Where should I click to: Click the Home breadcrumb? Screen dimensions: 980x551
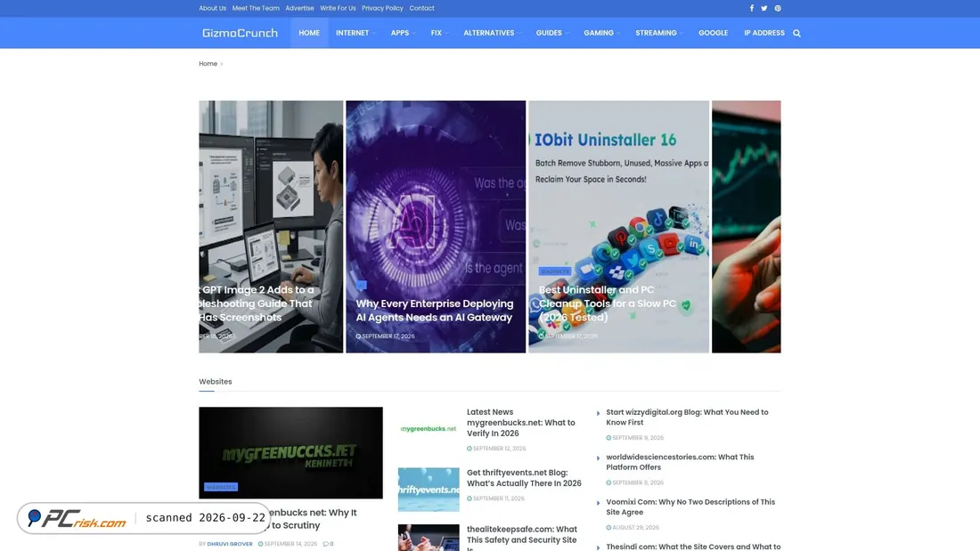point(208,64)
